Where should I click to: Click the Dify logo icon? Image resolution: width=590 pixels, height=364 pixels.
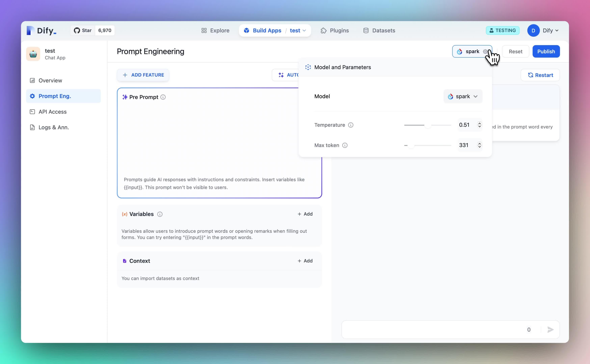click(x=30, y=31)
